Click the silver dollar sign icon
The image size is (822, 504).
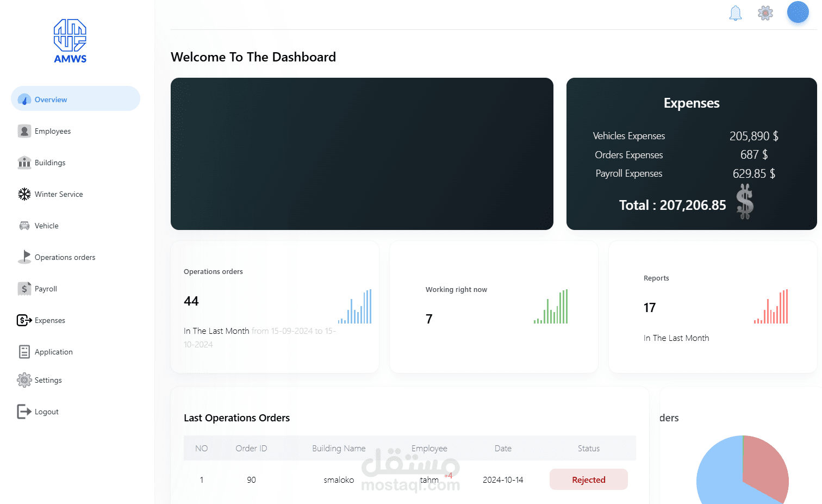pyautogui.click(x=745, y=201)
